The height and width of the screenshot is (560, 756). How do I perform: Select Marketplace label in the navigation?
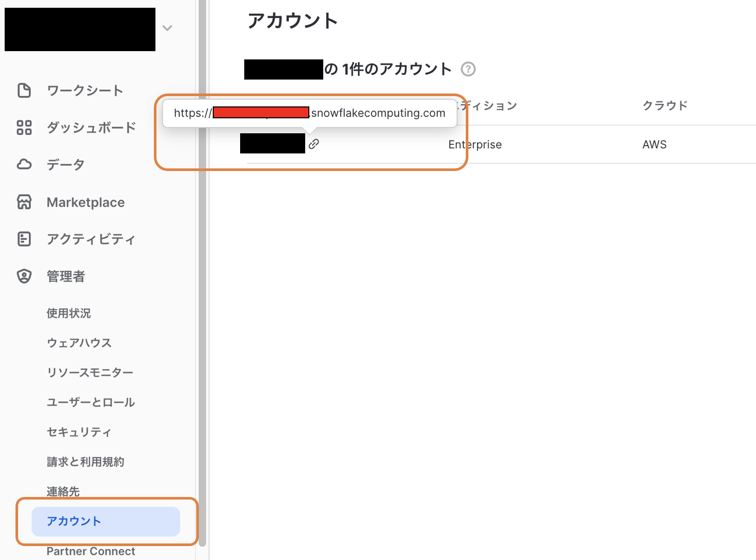86,202
